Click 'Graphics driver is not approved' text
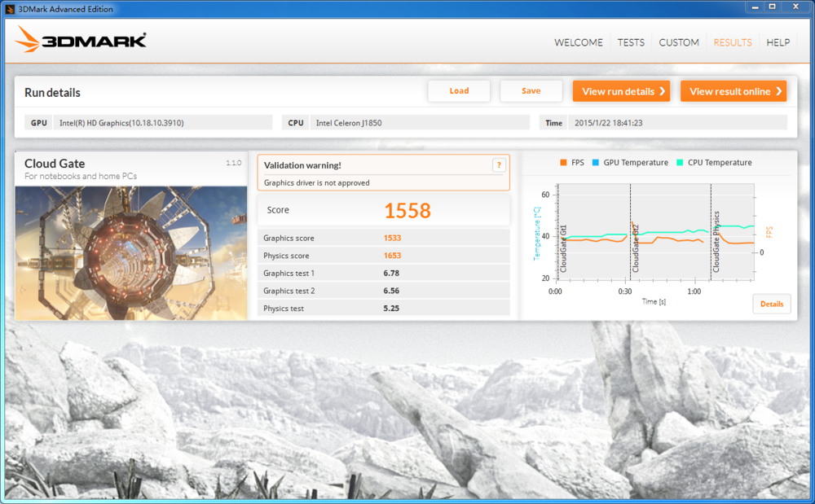 pos(316,182)
